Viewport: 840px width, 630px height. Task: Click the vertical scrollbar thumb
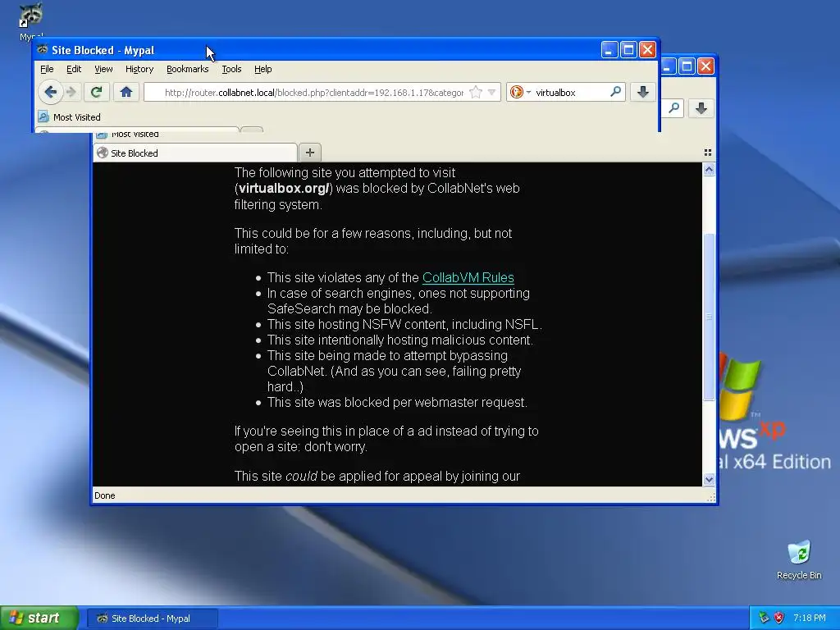[x=709, y=316]
